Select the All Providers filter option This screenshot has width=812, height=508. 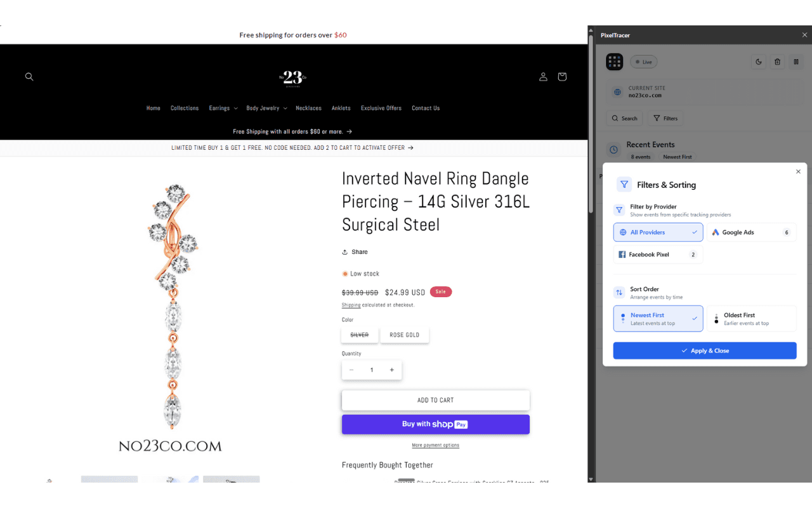[658, 232]
